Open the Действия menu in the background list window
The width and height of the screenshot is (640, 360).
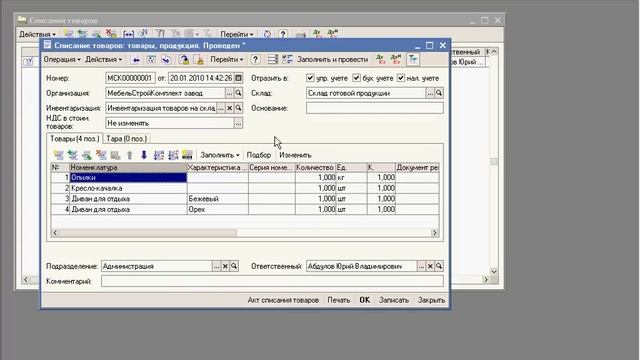37,34
